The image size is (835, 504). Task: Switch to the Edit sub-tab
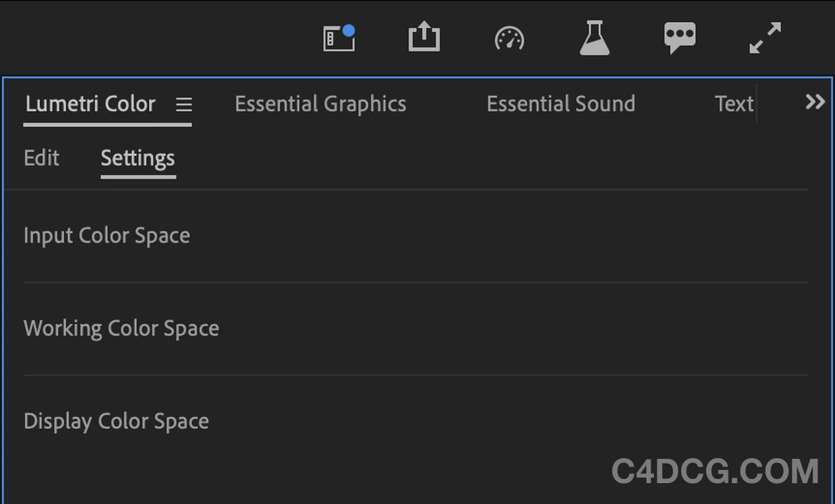click(41, 158)
